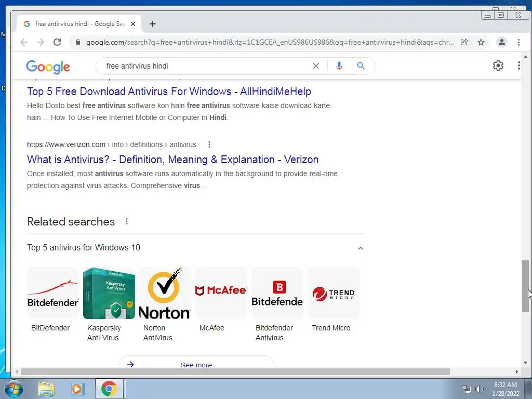This screenshot has width=532, height=399.
Task: Click the Chrome address bar URL
Action: [270, 42]
